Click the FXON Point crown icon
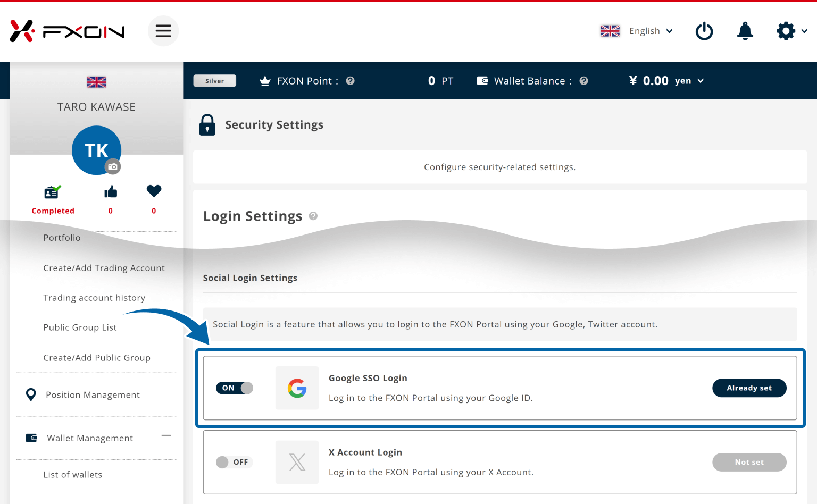Viewport: 817px width, 504px height. coord(265,81)
